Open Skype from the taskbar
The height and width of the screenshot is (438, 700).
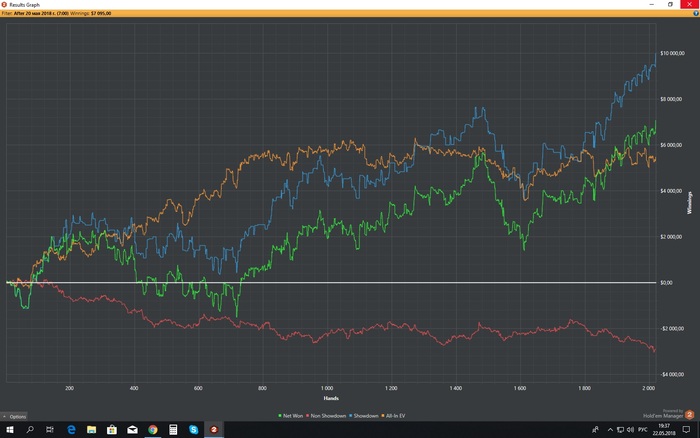click(193, 430)
